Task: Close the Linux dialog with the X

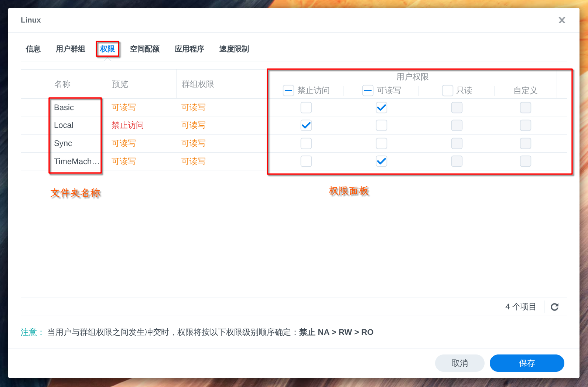Action: 562,20
